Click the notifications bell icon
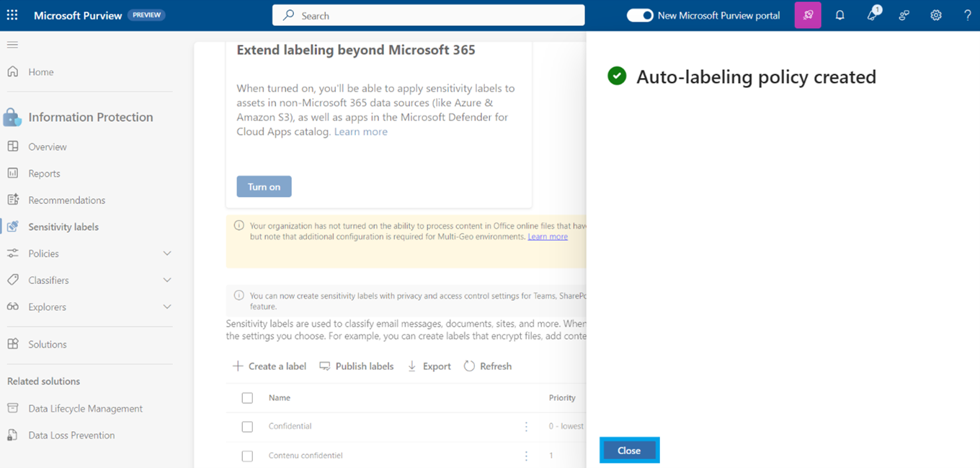 pos(839,15)
